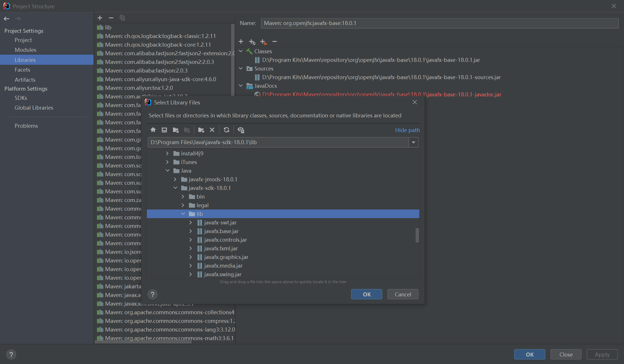Click the Project directory icon in file chooser

click(x=176, y=130)
